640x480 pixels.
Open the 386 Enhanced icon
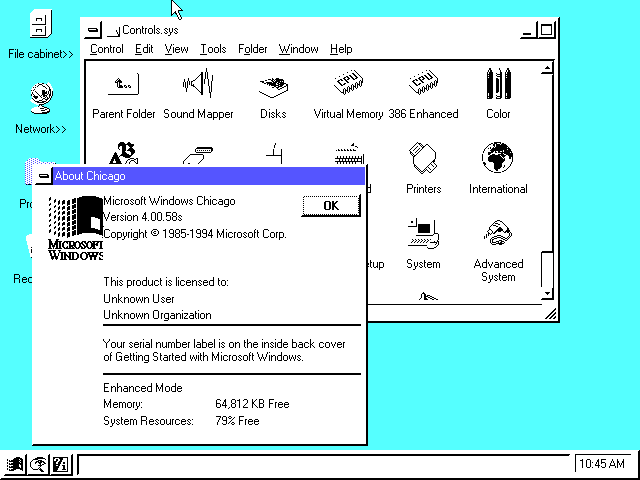423,82
